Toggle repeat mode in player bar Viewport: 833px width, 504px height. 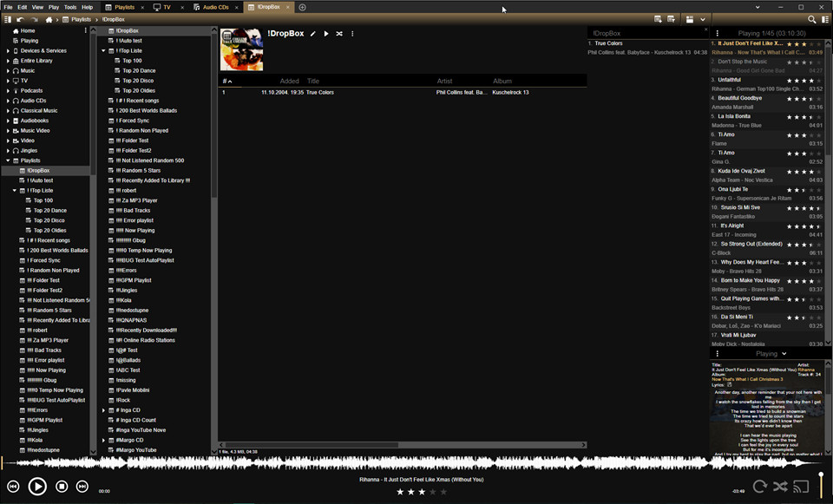[759, 487]
